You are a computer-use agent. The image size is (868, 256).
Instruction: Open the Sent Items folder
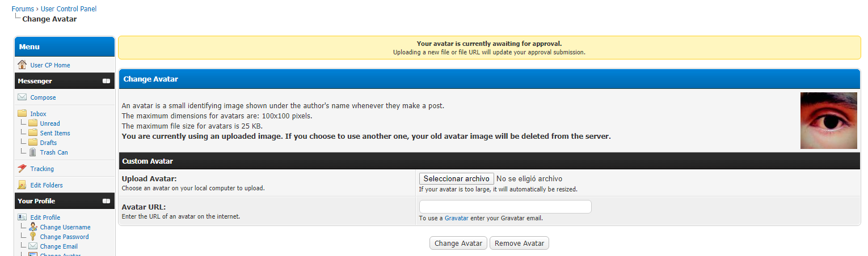pyautogui.click(x=55, y=133)
